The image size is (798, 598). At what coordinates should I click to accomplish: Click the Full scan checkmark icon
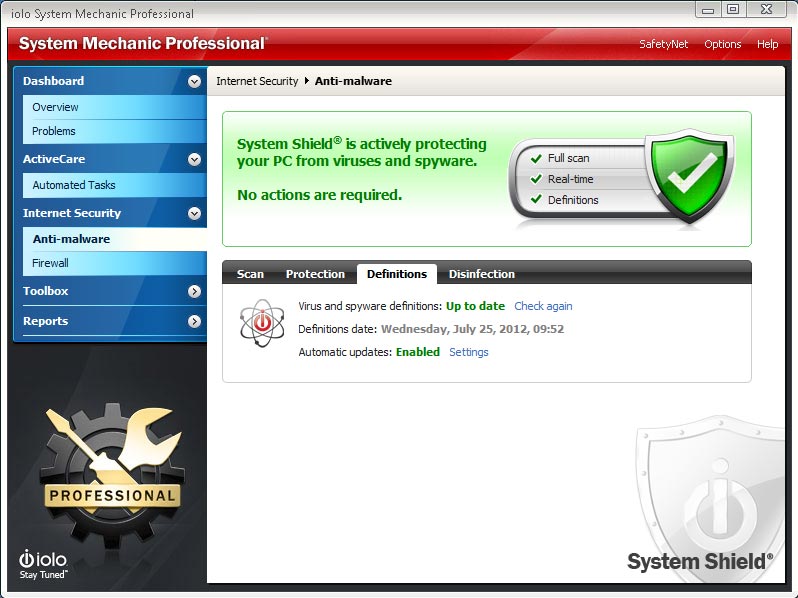click(x=536, y=158)
